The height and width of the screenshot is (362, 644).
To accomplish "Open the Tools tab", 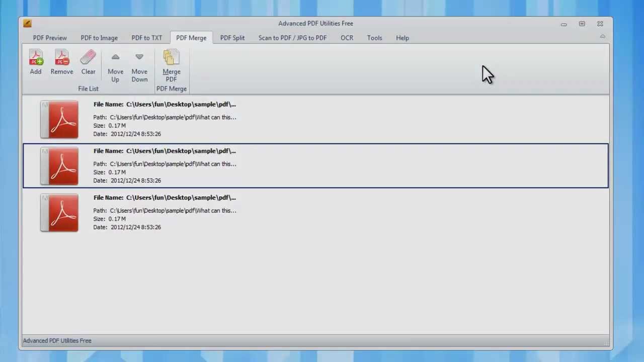I will coord(374,38).
